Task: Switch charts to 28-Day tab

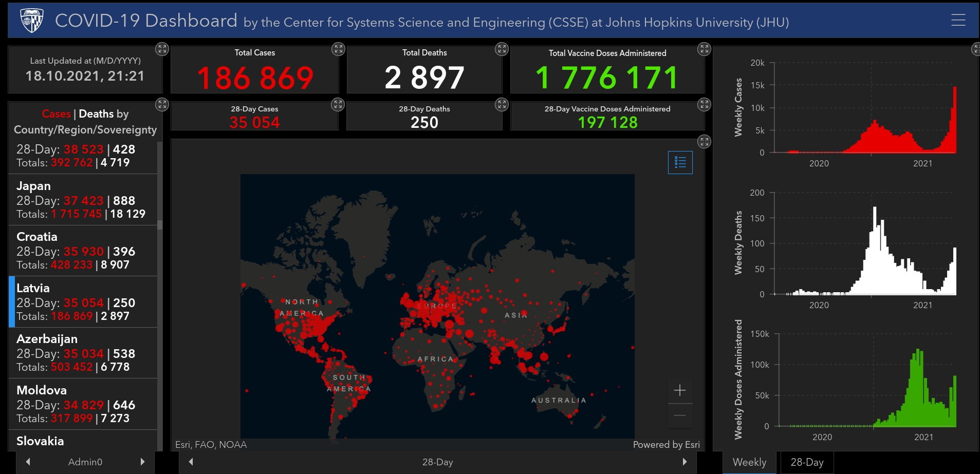Action: point(807,462)
